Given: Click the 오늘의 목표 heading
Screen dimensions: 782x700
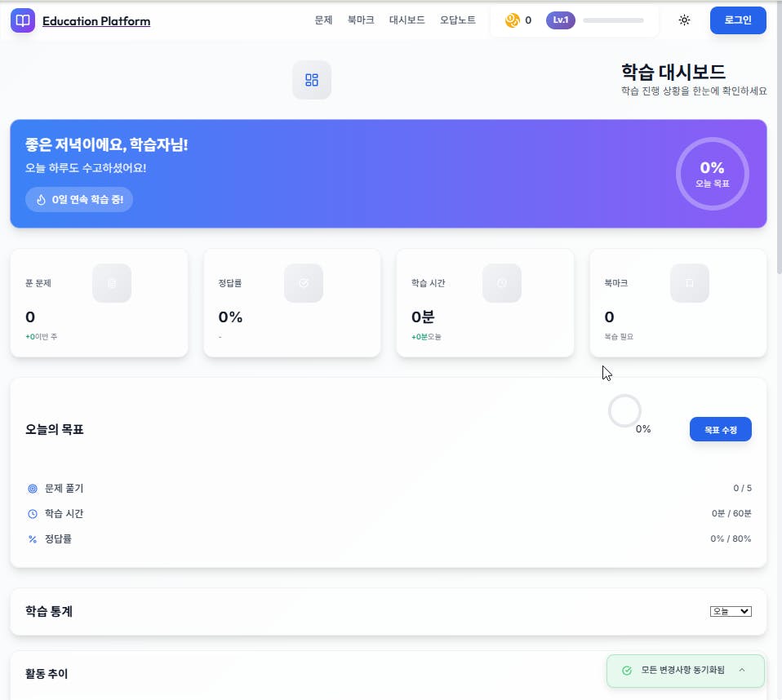Looking at the screenshot, I should [x=55, y=429].
